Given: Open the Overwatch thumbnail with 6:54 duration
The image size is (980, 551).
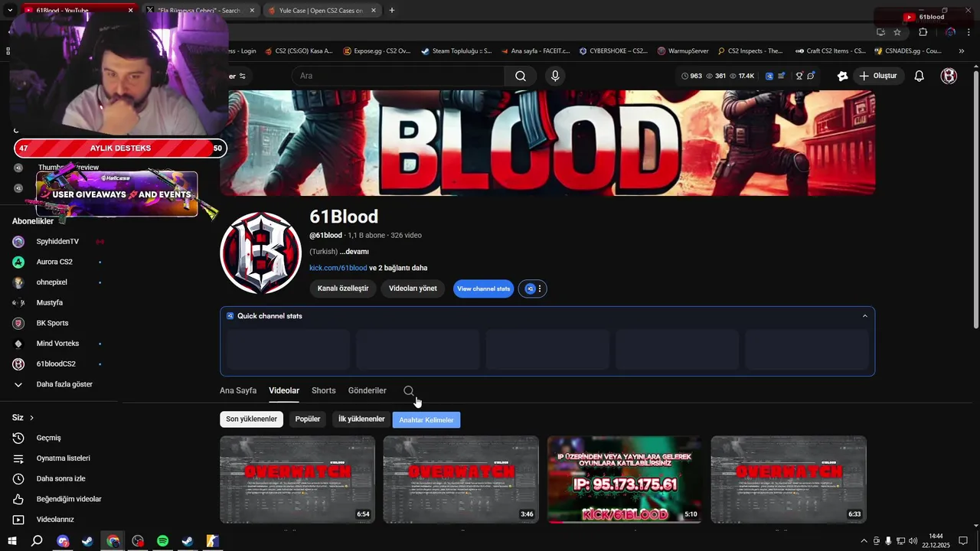Looking at the screenshot, I should pyautogui.click(x=297, y=480).
